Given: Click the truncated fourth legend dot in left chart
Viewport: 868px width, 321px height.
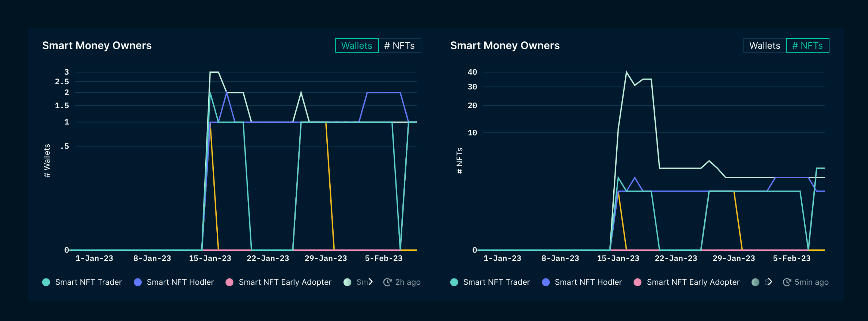Looking at the screenshot, I should (348, 282).
